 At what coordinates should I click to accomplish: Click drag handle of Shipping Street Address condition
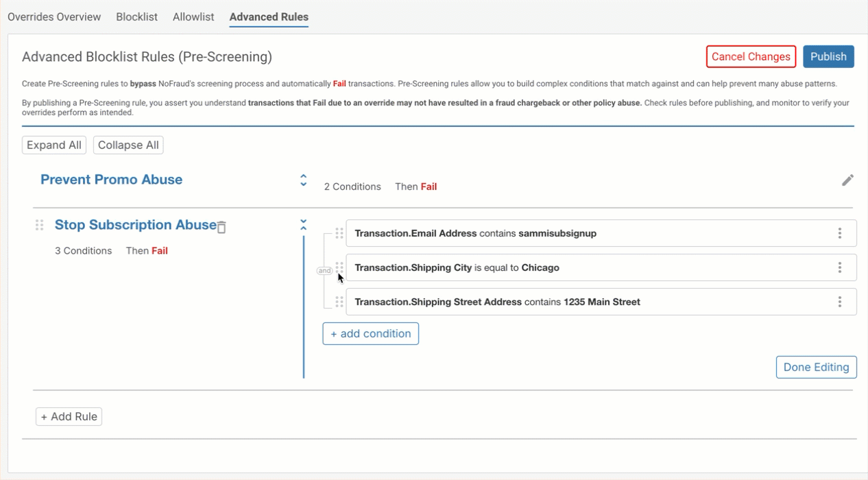point(339,302)
